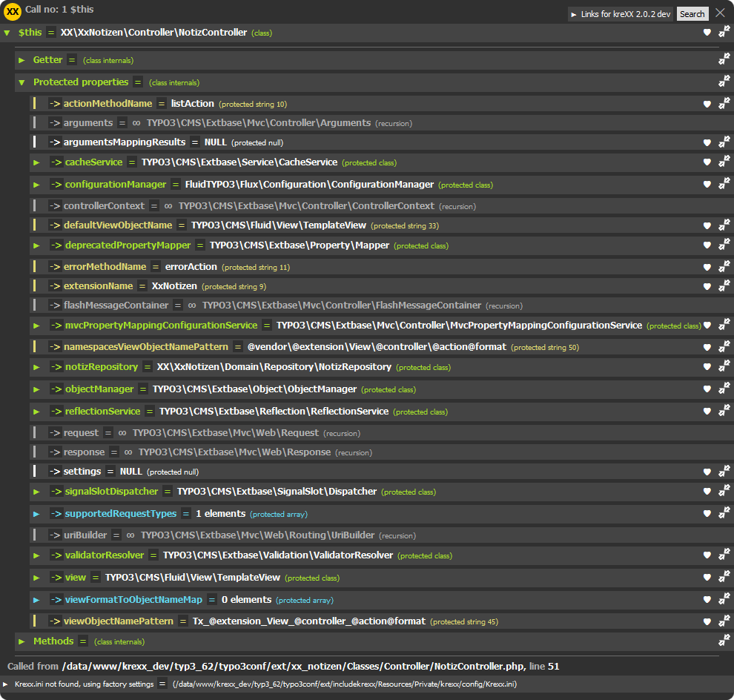Expand the viewFormatToObjectNameMap array
Screen dimensions: 734x700
pos(36,600)
